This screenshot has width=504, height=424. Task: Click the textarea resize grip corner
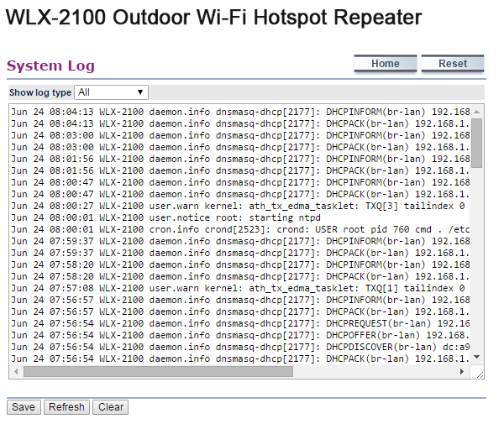coord(480,374)
